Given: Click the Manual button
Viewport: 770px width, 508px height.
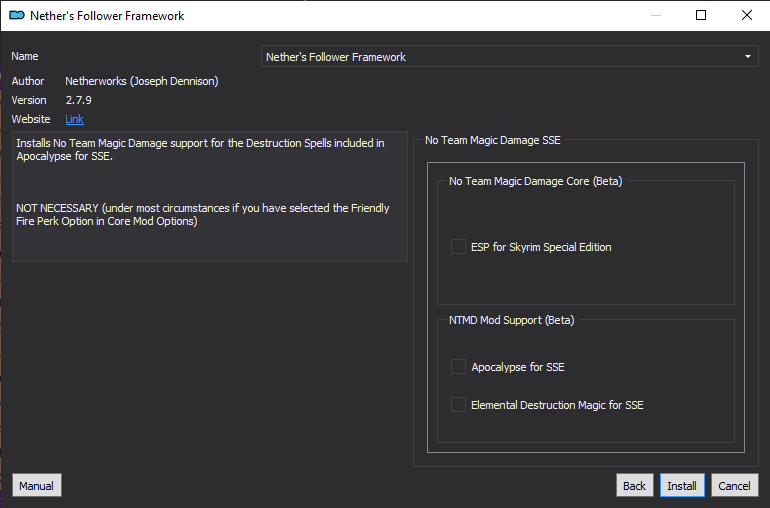Looking at the screenshot, I should tap(37, 485).
